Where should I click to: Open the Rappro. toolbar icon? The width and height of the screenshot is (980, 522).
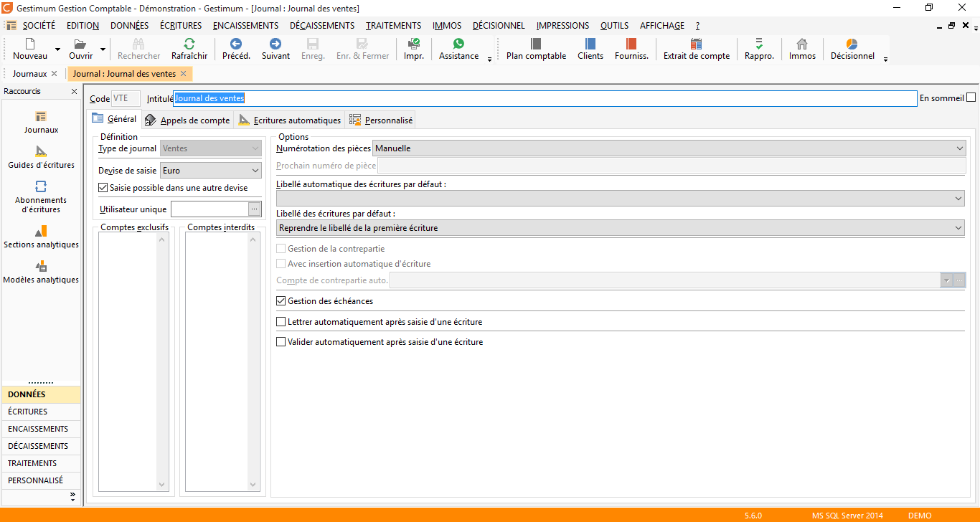pyautogui.click(x=759, y=44)
